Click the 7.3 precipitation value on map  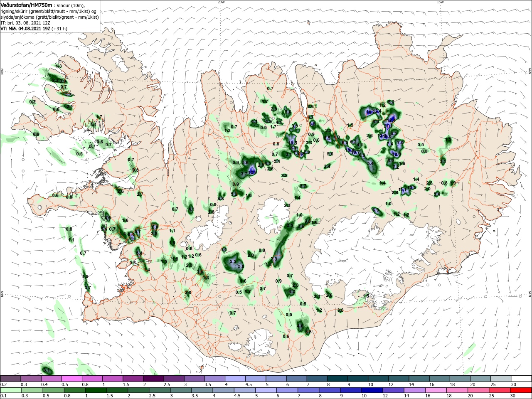tap(273, 259)
